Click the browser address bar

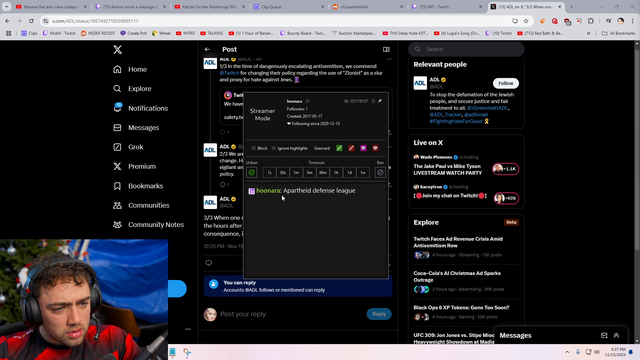click(278, 21)
